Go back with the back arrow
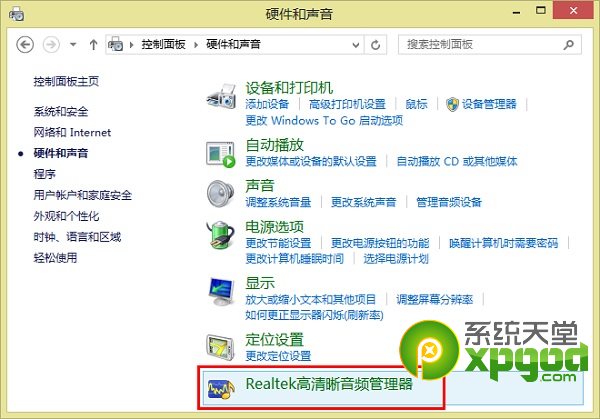The width and height of the screenshot is (600, 419). pos(26,45)
